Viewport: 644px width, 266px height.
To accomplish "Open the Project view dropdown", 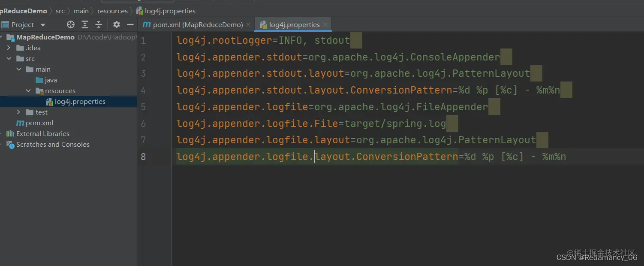I will point(42,25).
